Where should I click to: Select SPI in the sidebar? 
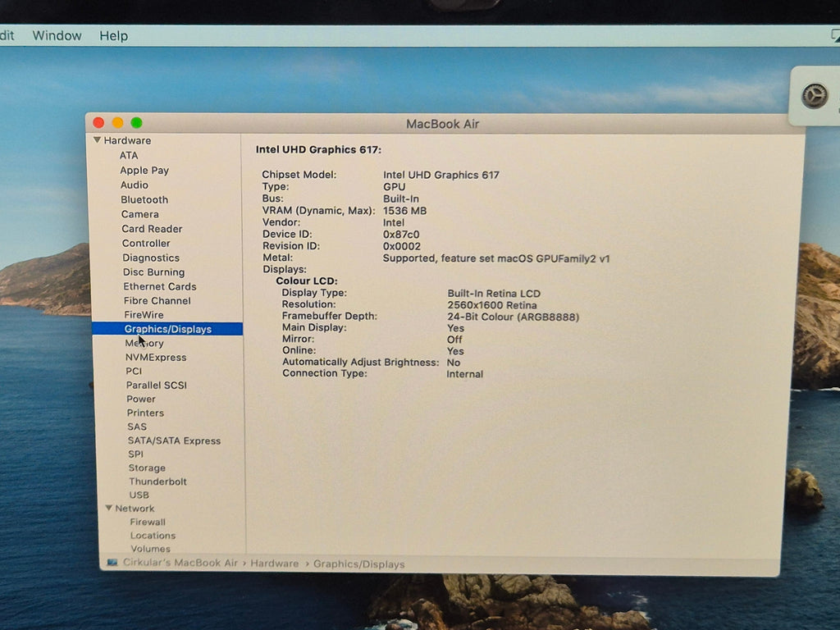tap(135, 454)
